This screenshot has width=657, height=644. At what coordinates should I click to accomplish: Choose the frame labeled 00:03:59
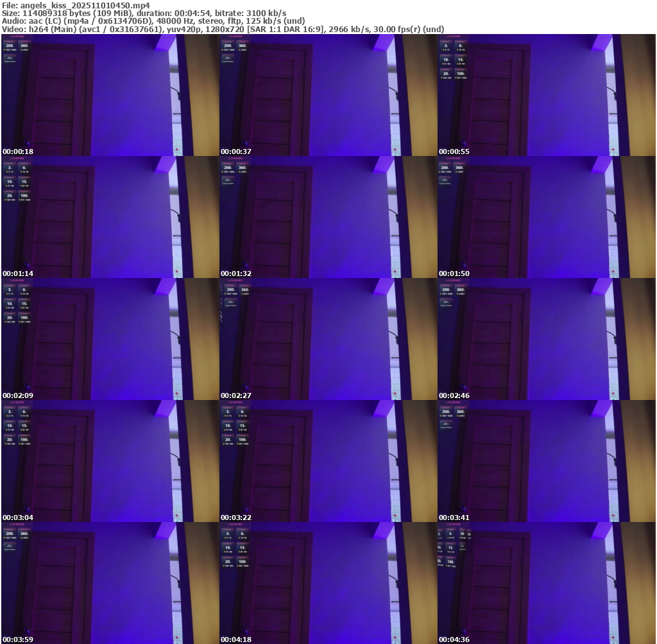(110, 583)
